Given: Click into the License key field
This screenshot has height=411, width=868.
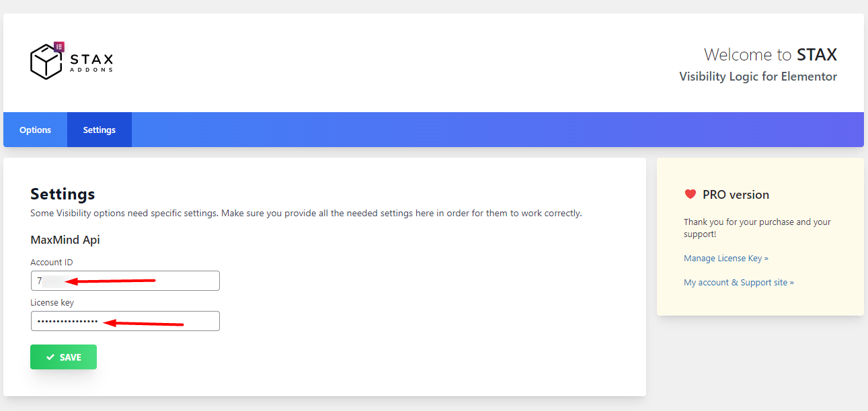Looking at the screenshot, I should click(x=125, y=321).
